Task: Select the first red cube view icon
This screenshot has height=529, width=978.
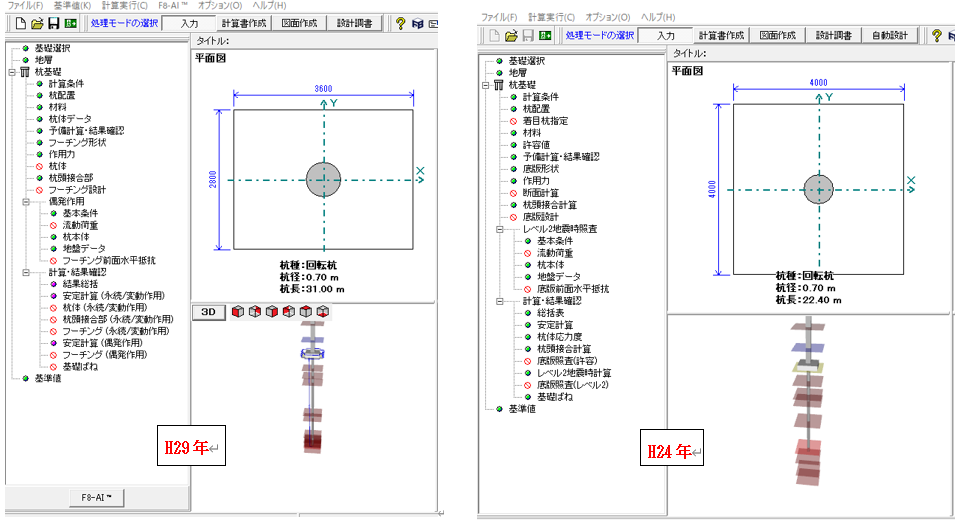Action: (x=238, y=312)
